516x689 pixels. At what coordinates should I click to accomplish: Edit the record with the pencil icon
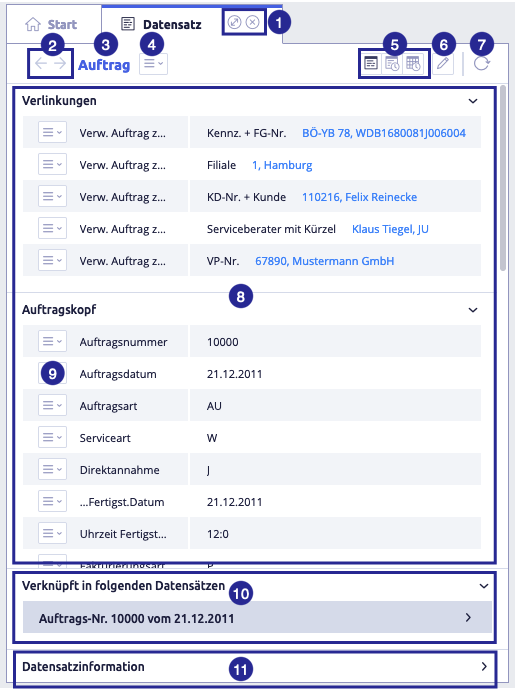[443, 64]
